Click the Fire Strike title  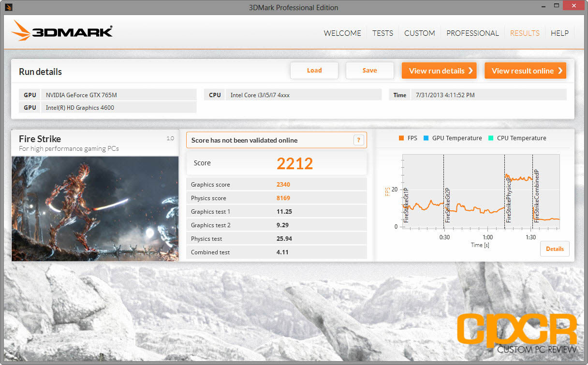coord(40,139)
